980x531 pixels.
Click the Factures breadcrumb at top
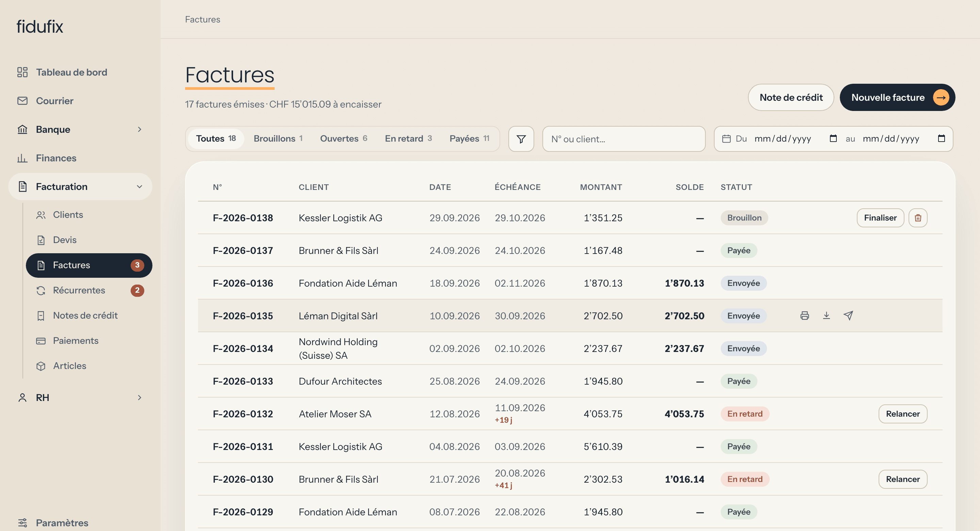click(x=202, y=19)
